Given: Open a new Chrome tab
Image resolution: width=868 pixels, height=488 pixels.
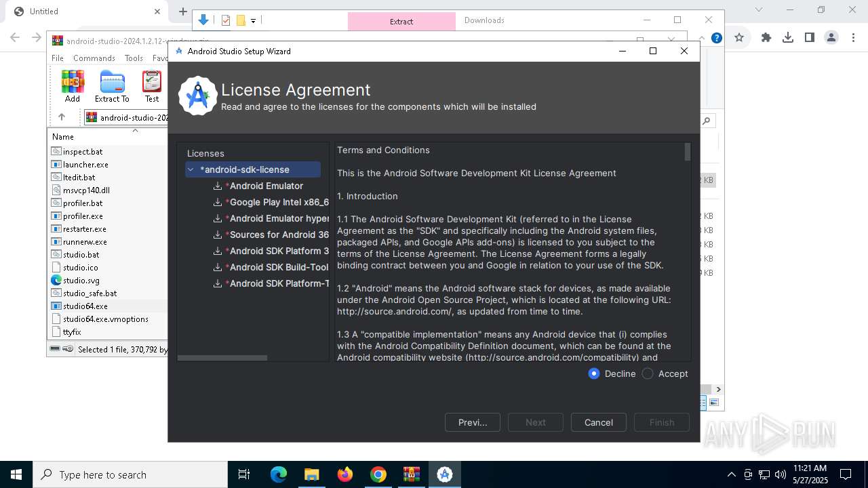Looking at the screenshot, I should (x=183, y=12).
